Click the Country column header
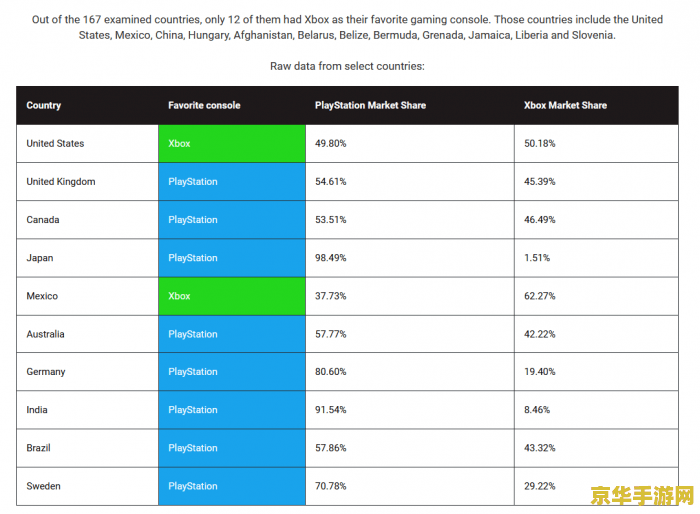700x514 pixels. click(44, 105)
